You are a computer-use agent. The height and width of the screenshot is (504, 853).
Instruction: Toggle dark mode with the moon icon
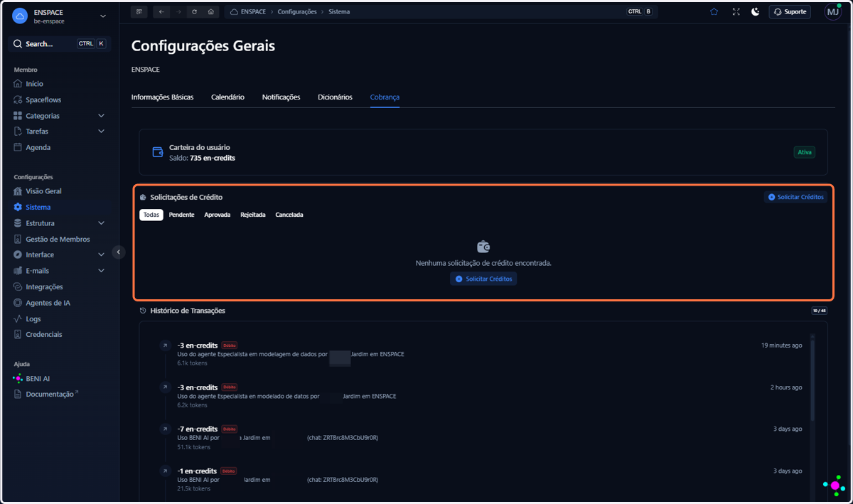756,12
